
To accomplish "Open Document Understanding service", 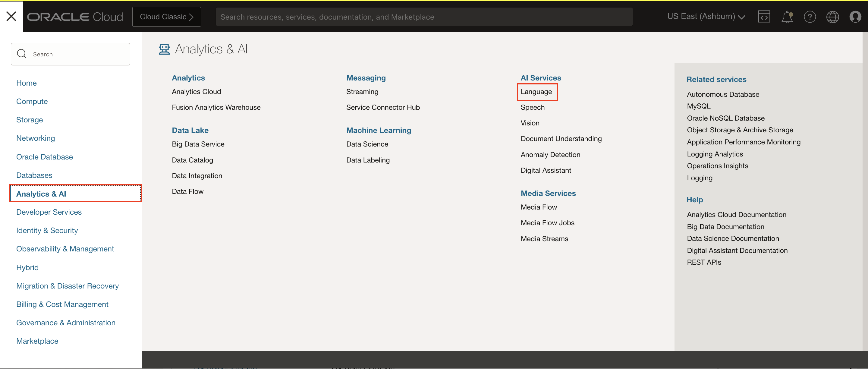I will tap(561, 138).
